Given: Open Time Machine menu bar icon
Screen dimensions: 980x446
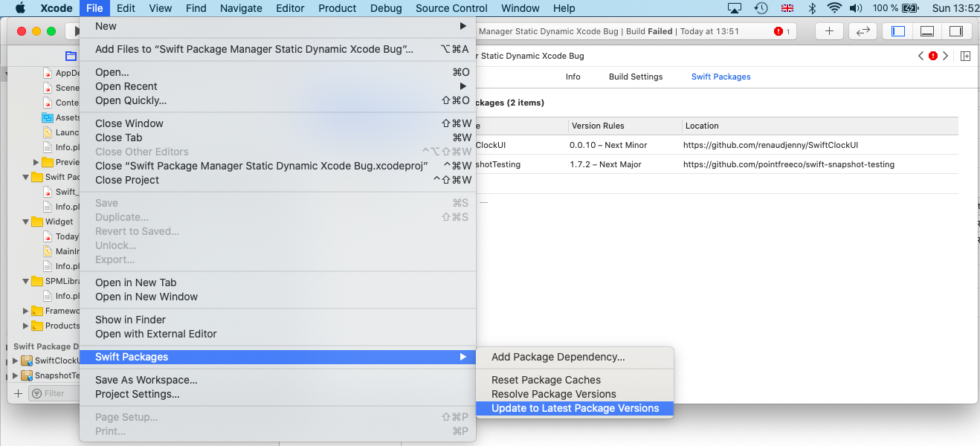Looking at the screenshot, I should coord(761,8).
